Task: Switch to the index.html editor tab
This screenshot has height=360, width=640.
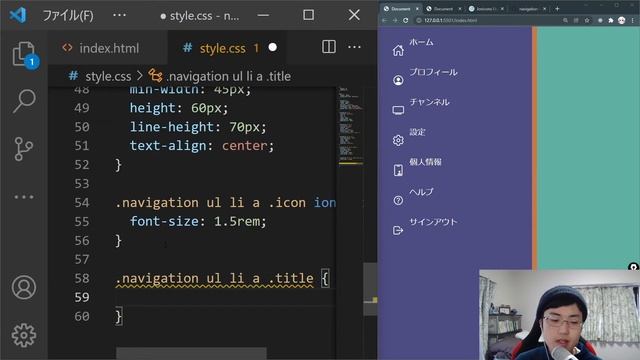Action: pos(108,48)
